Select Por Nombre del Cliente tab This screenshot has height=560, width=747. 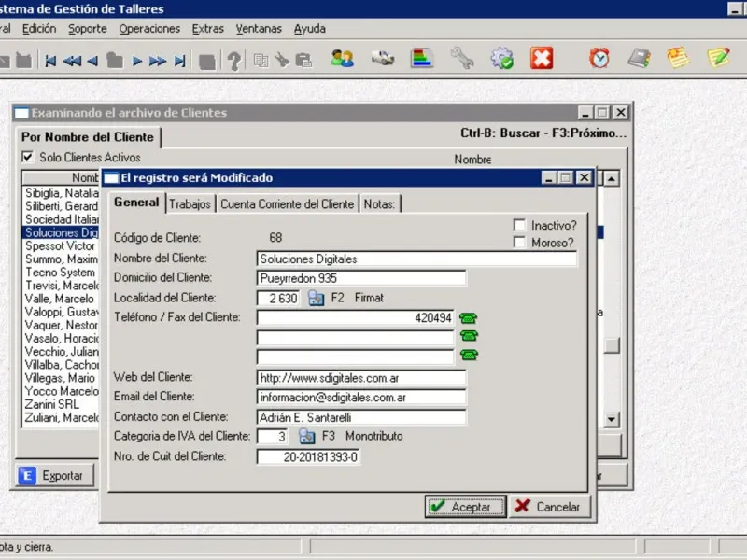(x=88, y=136)
